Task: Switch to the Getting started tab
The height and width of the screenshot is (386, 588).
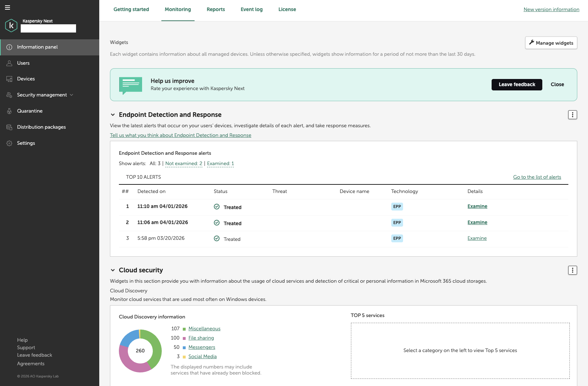Action: 131,10
